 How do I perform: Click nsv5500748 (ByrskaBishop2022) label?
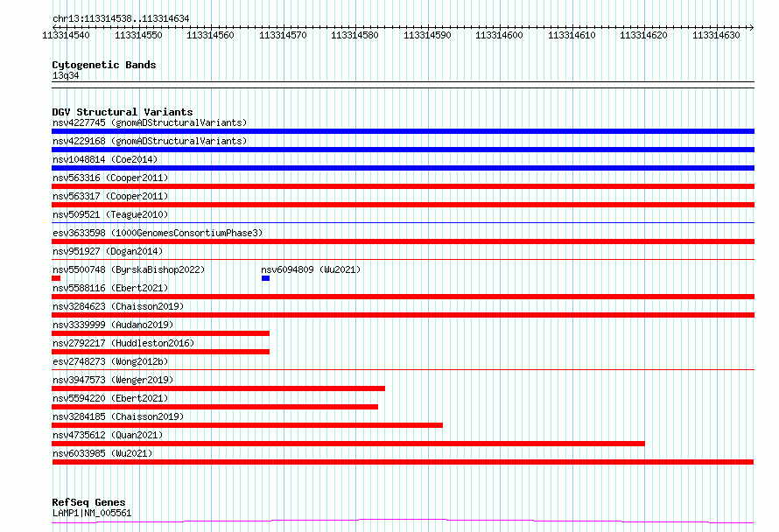pos(129,269)
